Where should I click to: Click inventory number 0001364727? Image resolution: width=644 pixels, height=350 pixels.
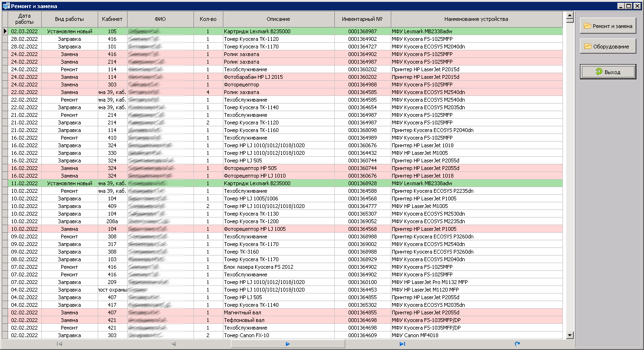363,47
